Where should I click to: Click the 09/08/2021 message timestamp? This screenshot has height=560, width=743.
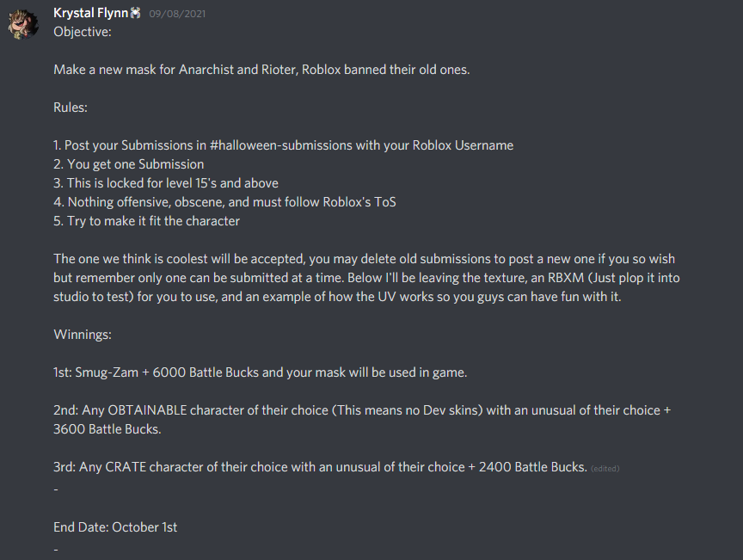click(177, 15)
